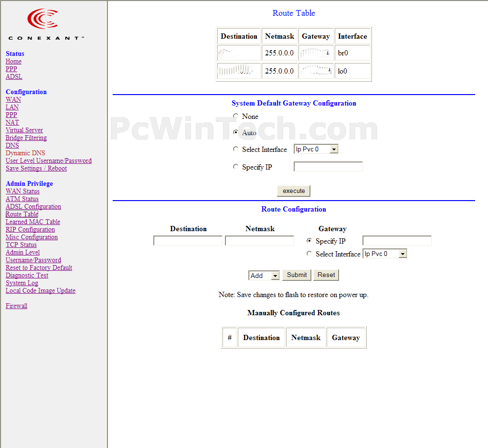Select the None default gateway option
Screen dimensions: 488x448
point(235,116)
